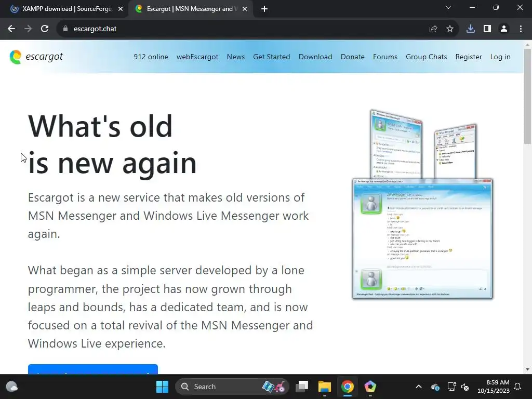The image size is (532, 399).
Task: Open a new browser tab
Action: pyautogui.click(x=264, y=9)
